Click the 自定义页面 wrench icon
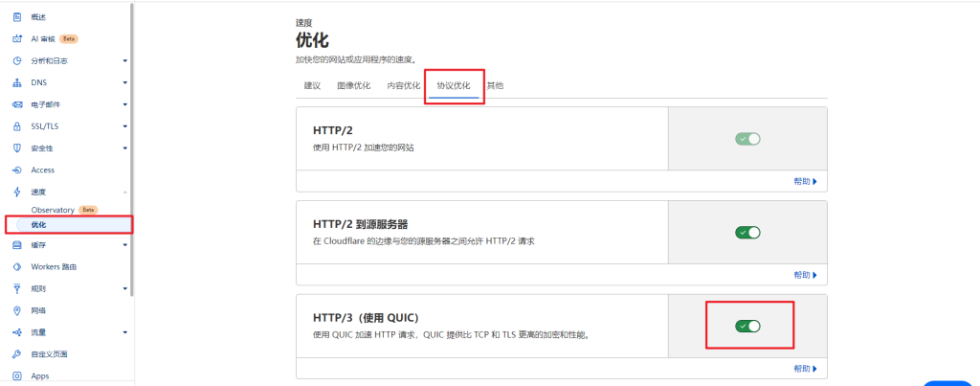Image resolution: width=980 pixels, height=386 pixels. coord(17,354)
